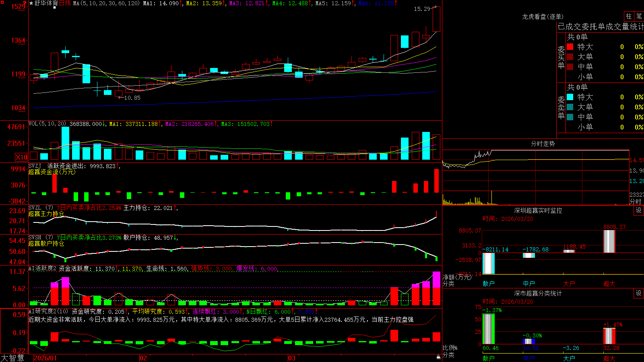Image resolution: width=644 pixels, height=362 pixels.
Task: Click the 舒华体育 stock name
Action: pos(46,3)
